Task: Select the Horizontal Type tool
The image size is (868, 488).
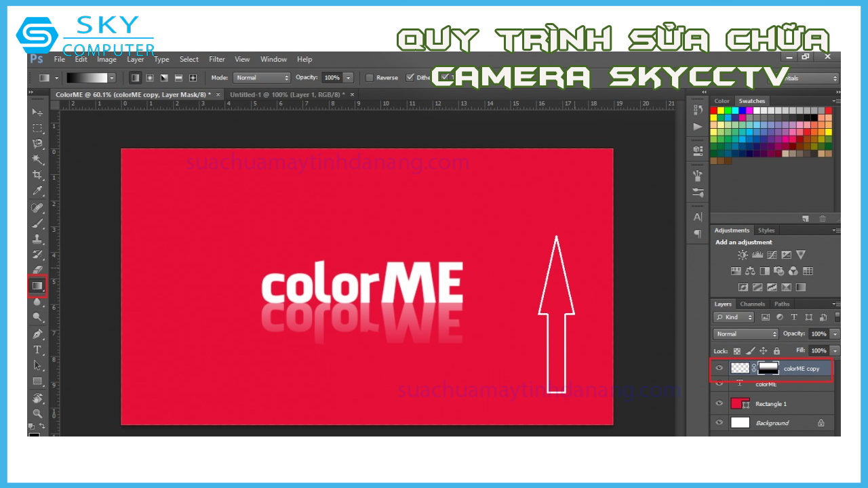Action: (37, 350)
